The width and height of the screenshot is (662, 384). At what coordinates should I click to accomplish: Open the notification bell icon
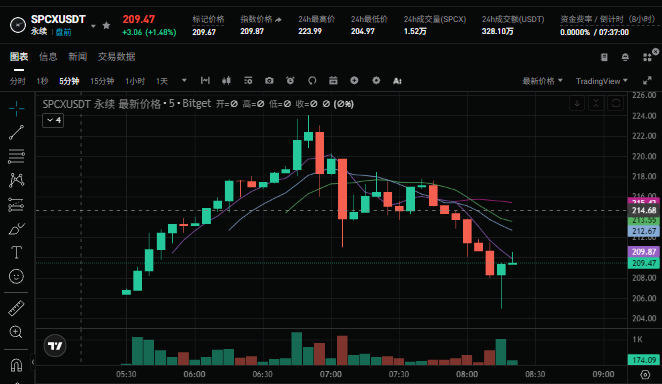(625, 57)
